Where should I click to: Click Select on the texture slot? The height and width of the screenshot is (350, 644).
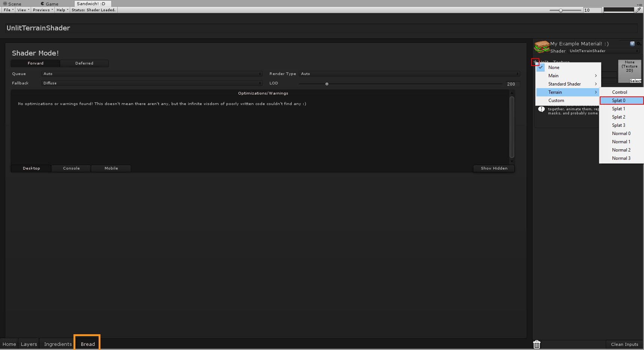coord(635,81)
